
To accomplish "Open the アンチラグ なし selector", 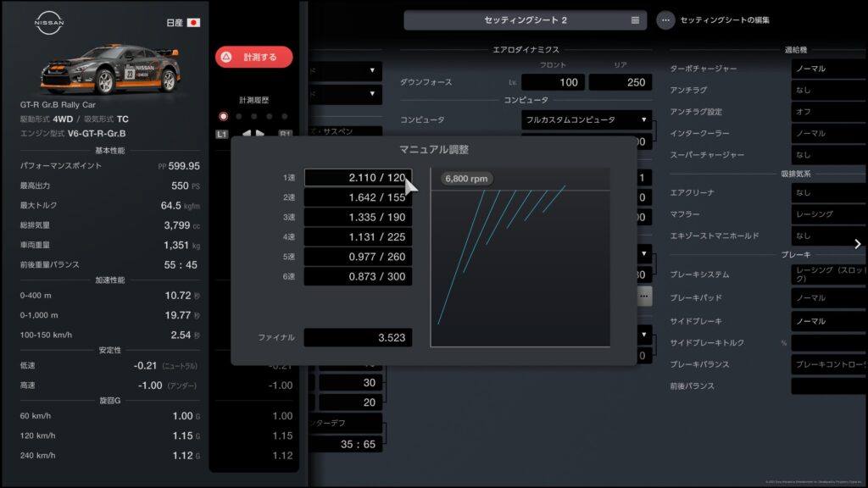I will pyautogui.click(x=829, y=90).
